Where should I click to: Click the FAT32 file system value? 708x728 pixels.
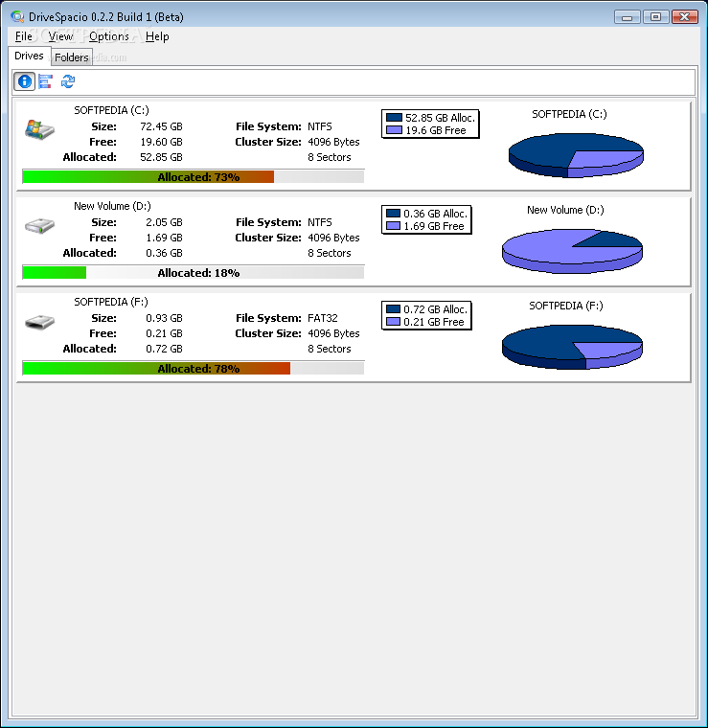[x=323, y=318]
